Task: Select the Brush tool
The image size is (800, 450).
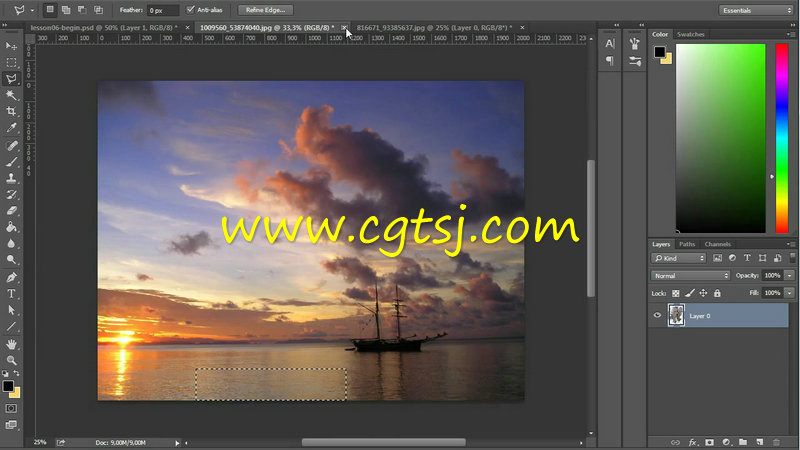Action: 11,162
